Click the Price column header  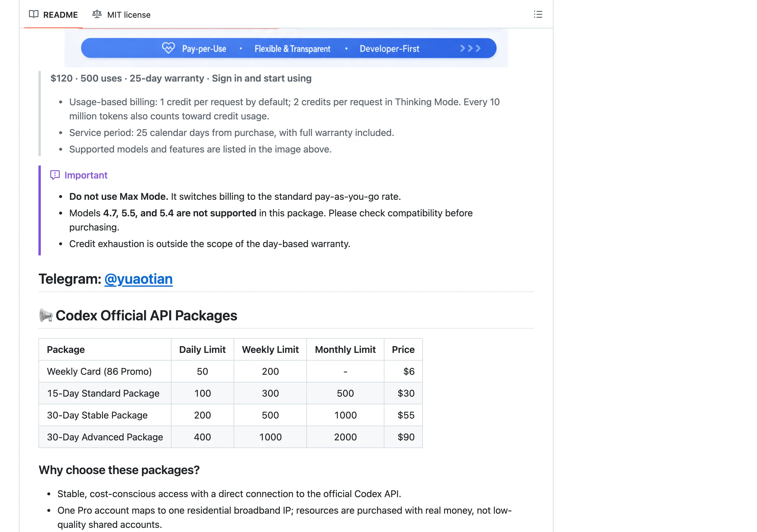click(x=403, y=349)
